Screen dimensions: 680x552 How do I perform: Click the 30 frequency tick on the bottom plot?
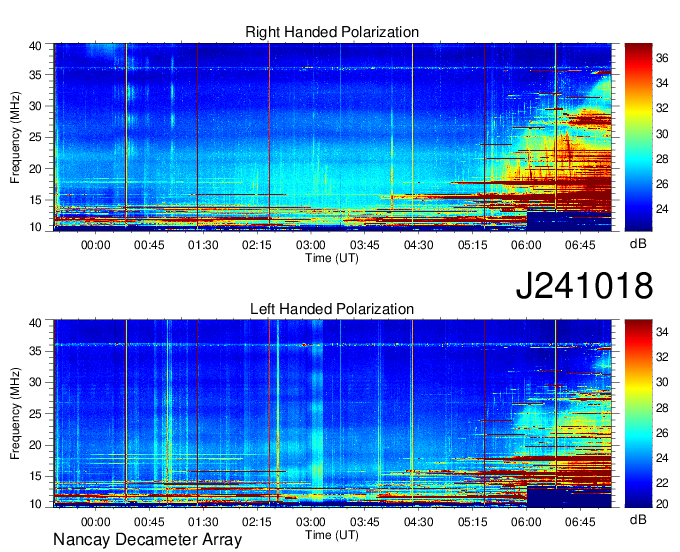coord(36,382)
